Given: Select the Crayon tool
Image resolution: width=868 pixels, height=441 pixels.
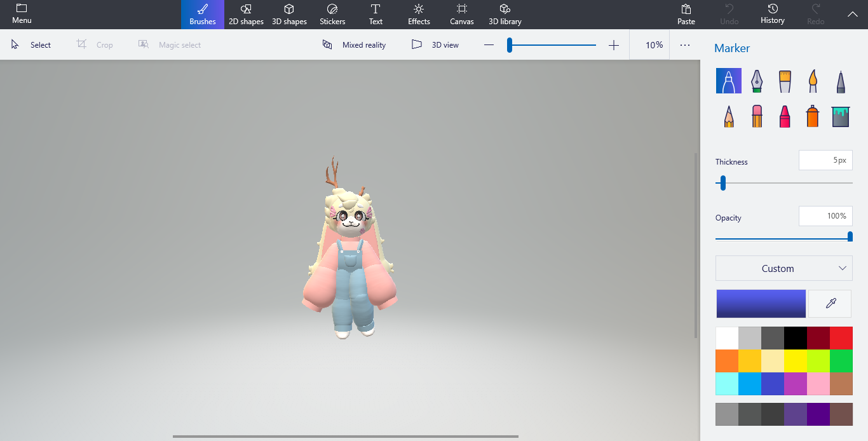Looking at the screenshot, I should coord(785,116).
